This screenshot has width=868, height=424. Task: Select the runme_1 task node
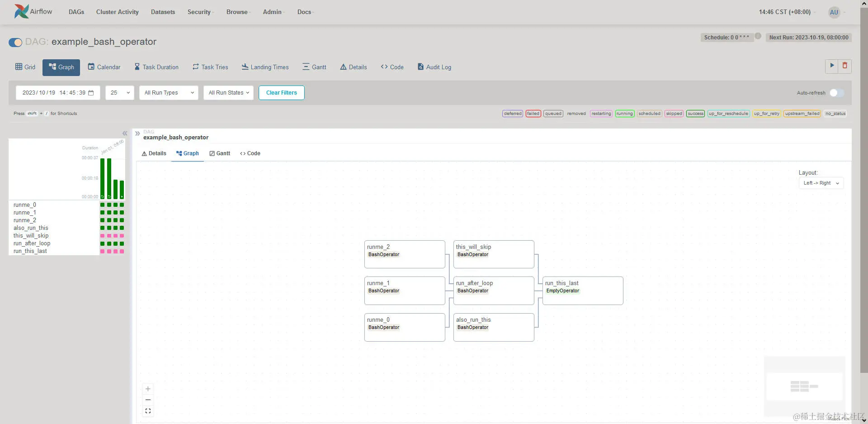coord(405,291)
